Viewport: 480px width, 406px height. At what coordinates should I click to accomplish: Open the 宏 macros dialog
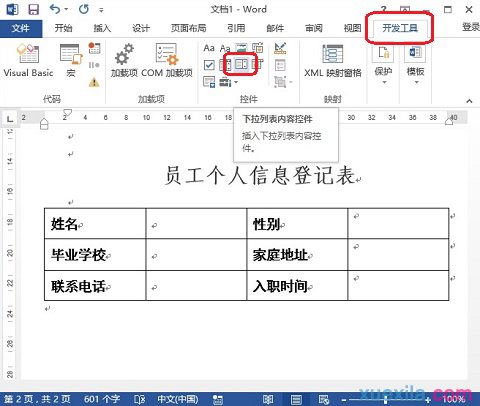71,61
